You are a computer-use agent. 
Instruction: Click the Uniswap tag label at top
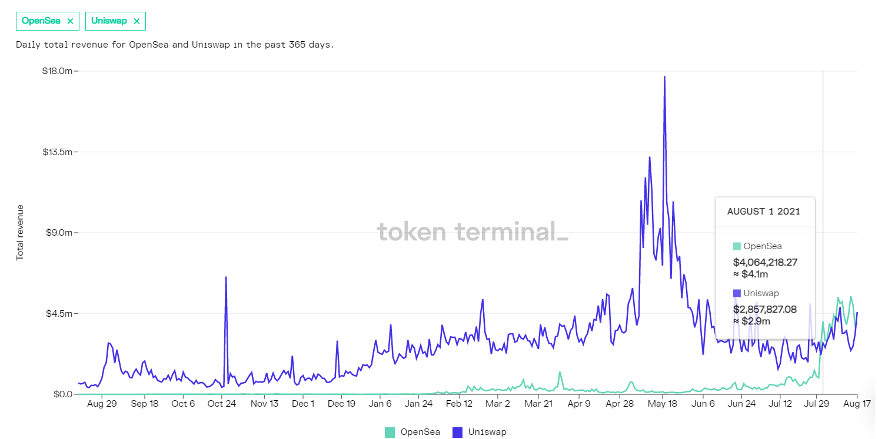click(x=109, y=21)
